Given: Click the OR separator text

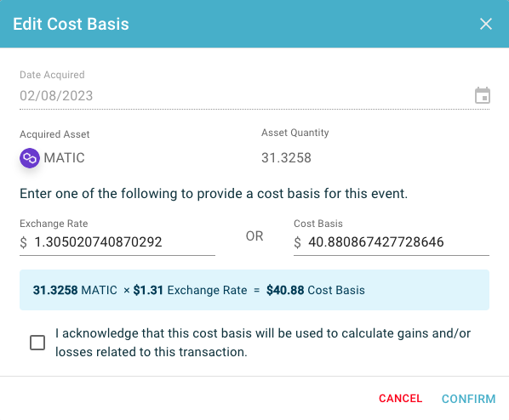Looking at the screenshot, I should tap(254, 236).
